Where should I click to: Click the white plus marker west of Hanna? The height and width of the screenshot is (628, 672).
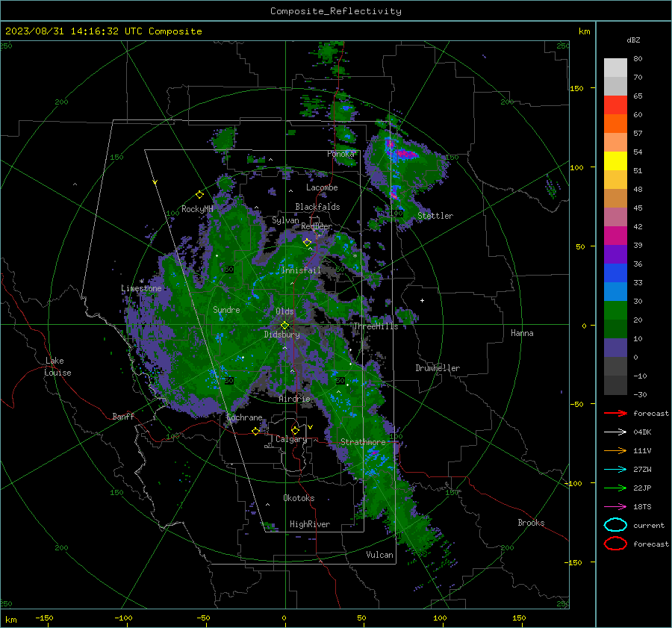[422, 300]
